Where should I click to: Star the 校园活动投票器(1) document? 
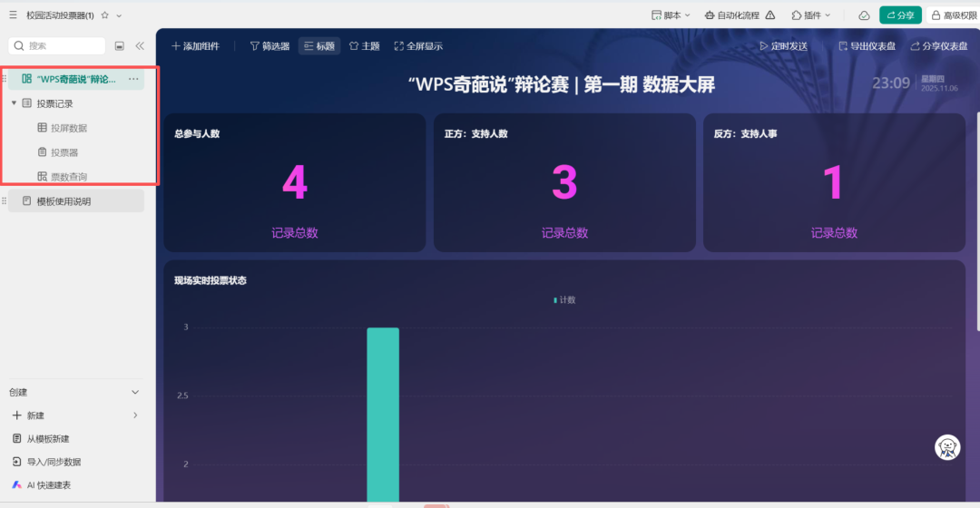click(x=105, y=15)
